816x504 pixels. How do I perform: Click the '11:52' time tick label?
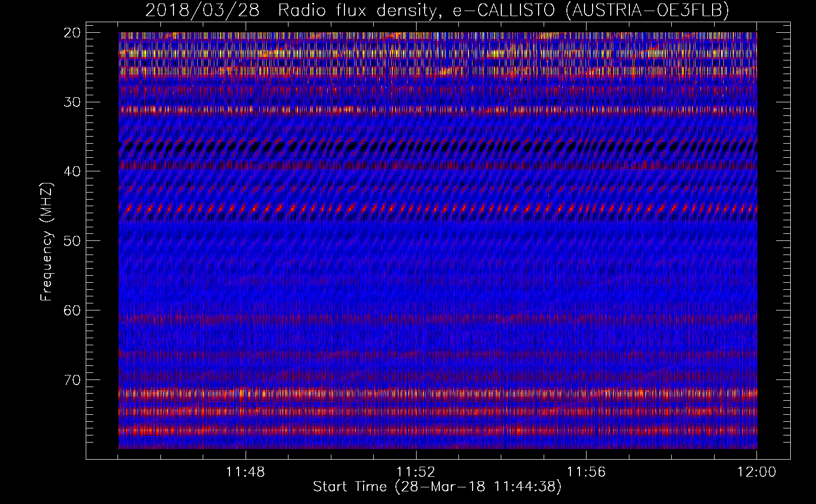(416, 472)
